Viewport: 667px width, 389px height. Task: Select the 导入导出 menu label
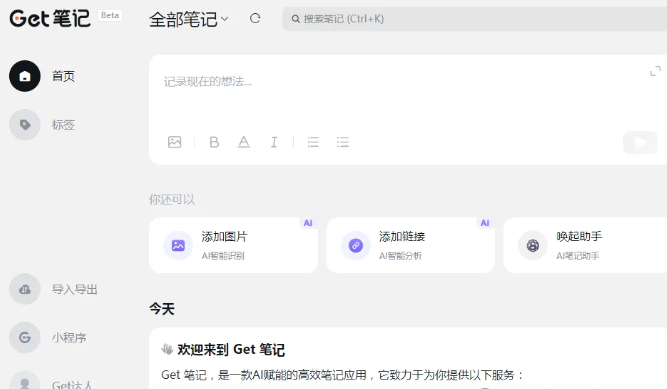(75, 289)
